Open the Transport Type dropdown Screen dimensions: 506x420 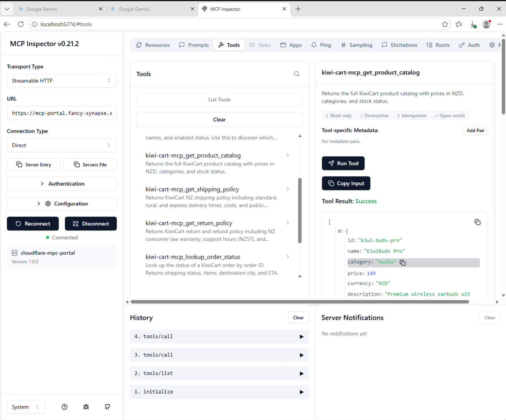tap(62, 81)
